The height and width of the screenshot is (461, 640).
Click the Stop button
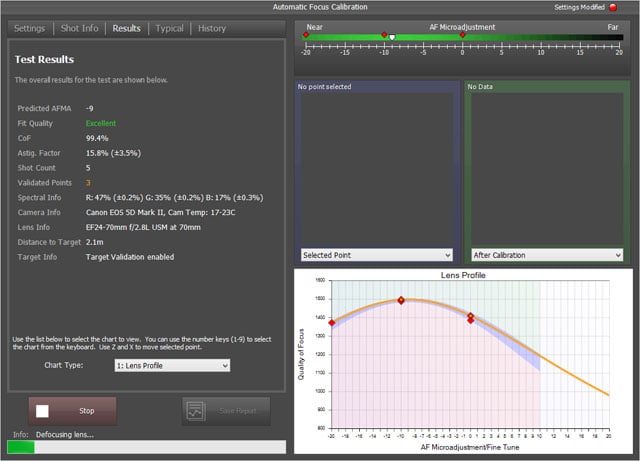tap(73, 411)
